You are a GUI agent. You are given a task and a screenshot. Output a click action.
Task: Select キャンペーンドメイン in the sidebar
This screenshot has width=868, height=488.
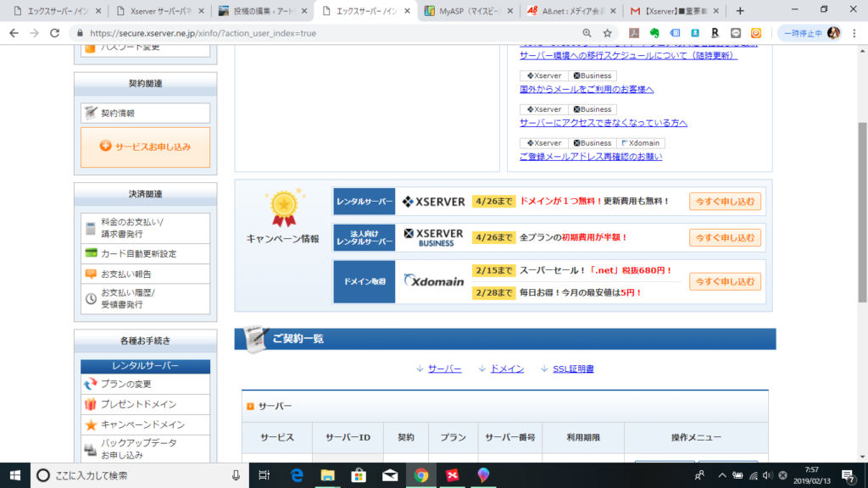[145, 425]
